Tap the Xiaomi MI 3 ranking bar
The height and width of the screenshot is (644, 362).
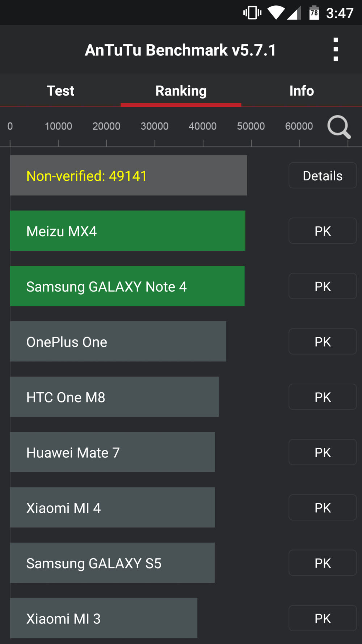coord(104,618)
